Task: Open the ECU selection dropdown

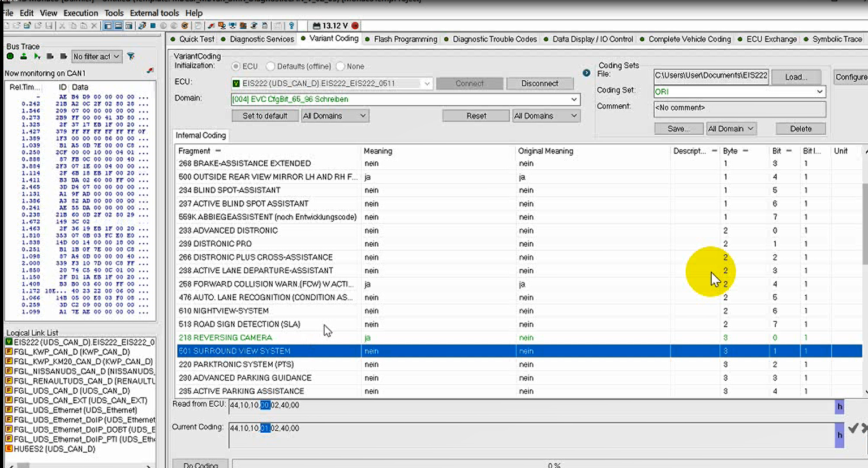Action: tap(427, 84)
